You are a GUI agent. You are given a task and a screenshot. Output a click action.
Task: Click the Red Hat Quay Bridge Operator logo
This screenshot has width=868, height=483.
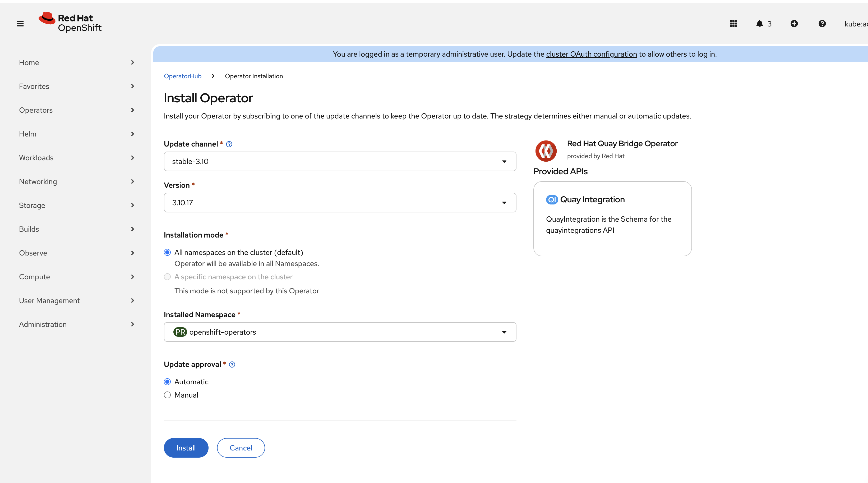click(546, 151)
